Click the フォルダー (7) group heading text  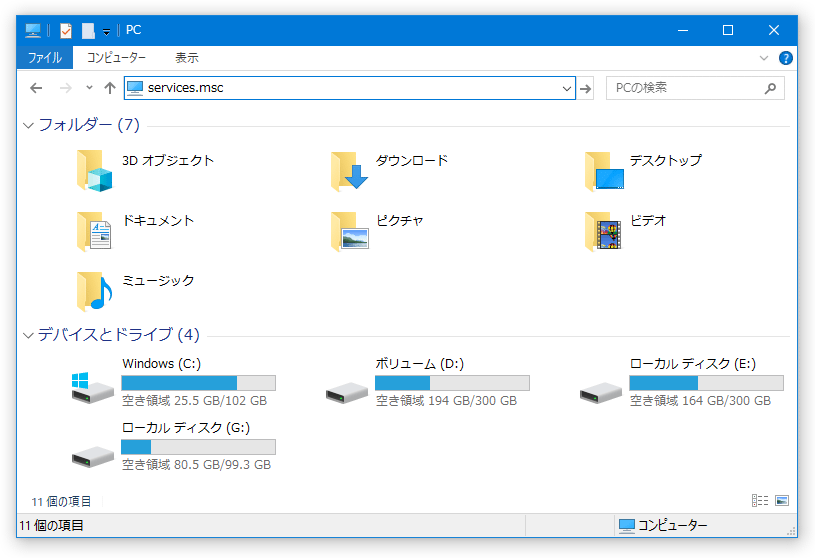(x=89, y=125)
